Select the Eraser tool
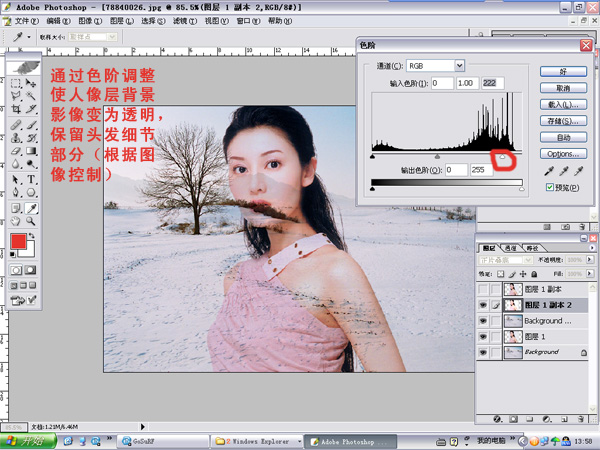Screen dimensions: 600x450 pyautogui.click(x=16, y=151)
